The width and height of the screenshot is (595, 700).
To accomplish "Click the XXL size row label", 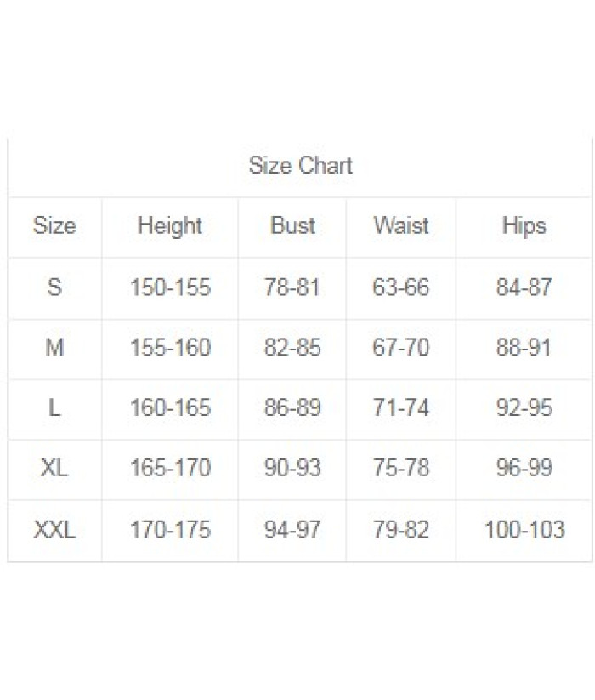I will point(54,529).
